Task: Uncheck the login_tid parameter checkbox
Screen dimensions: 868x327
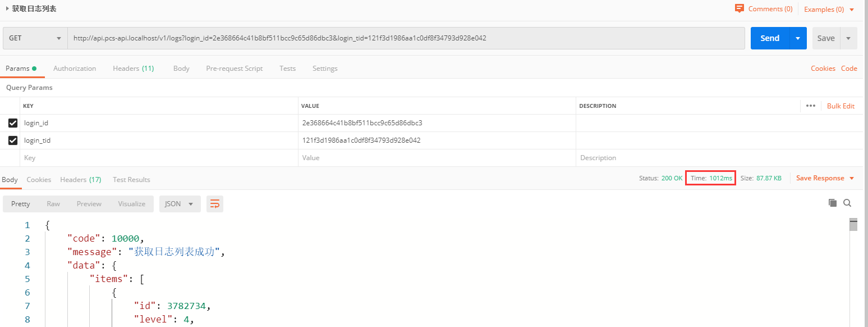Action: (13, 140)
